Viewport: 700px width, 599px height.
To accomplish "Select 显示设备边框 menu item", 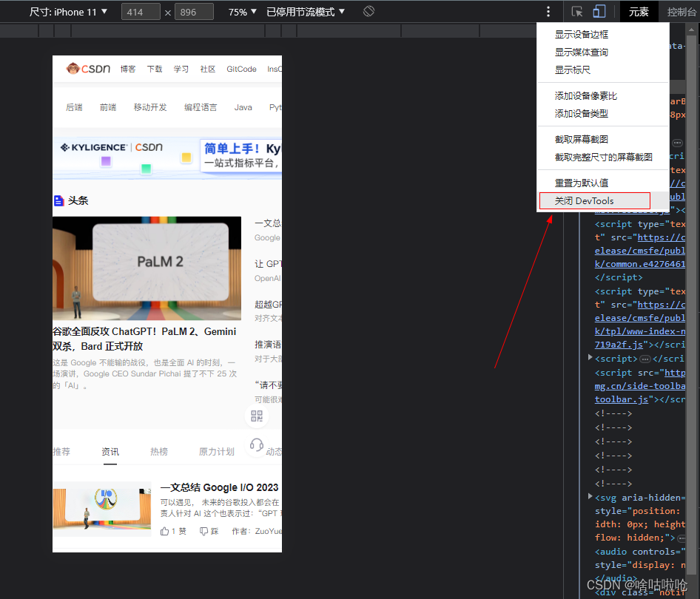I will (x=602, y=34).
